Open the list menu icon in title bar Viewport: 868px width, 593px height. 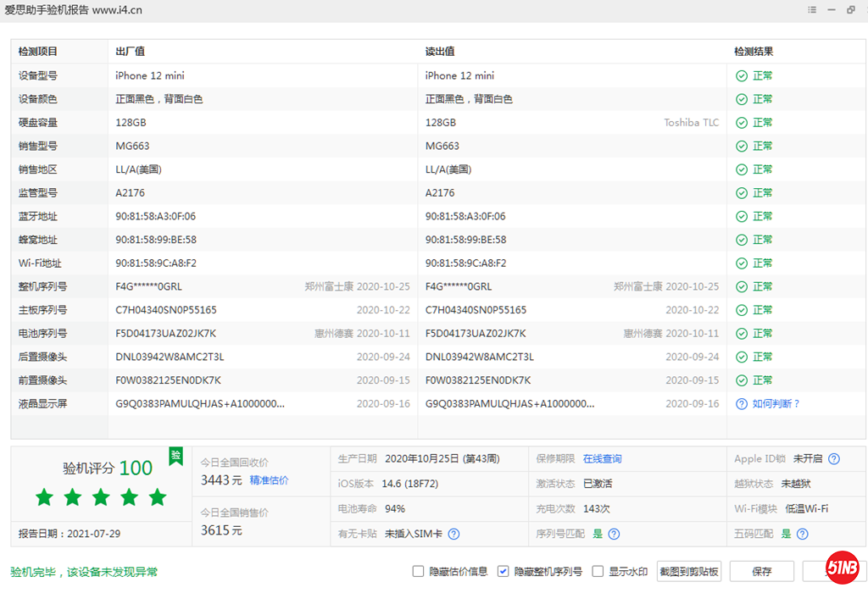pyautogui.click(x=812, y=10)
